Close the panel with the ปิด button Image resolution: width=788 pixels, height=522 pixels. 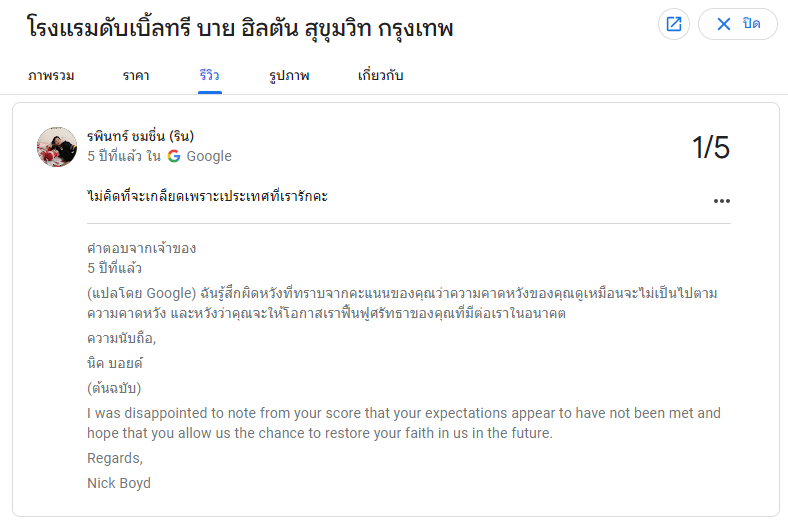point(738,24)
